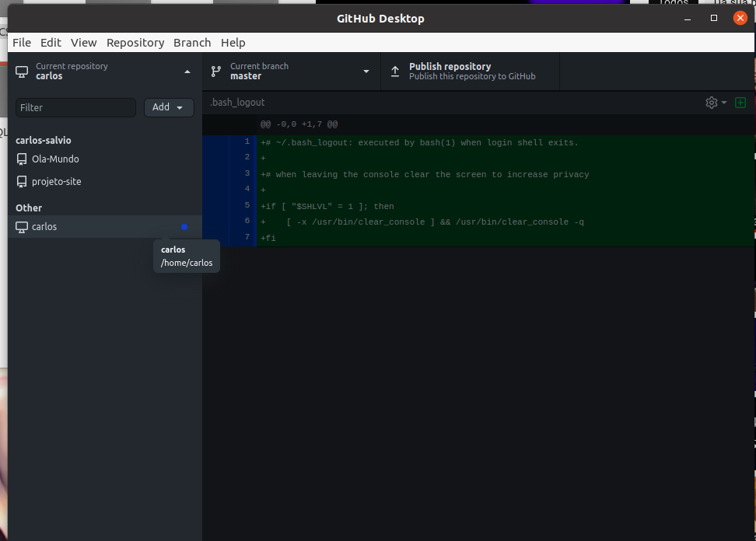
Task: Click the monitor icon next to projeto-site
Action: 21,181
